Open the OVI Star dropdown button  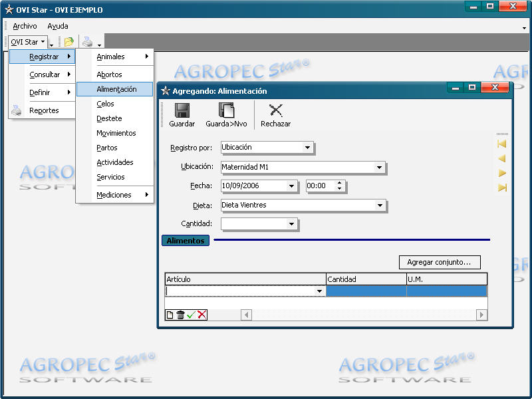pos(28,42)
